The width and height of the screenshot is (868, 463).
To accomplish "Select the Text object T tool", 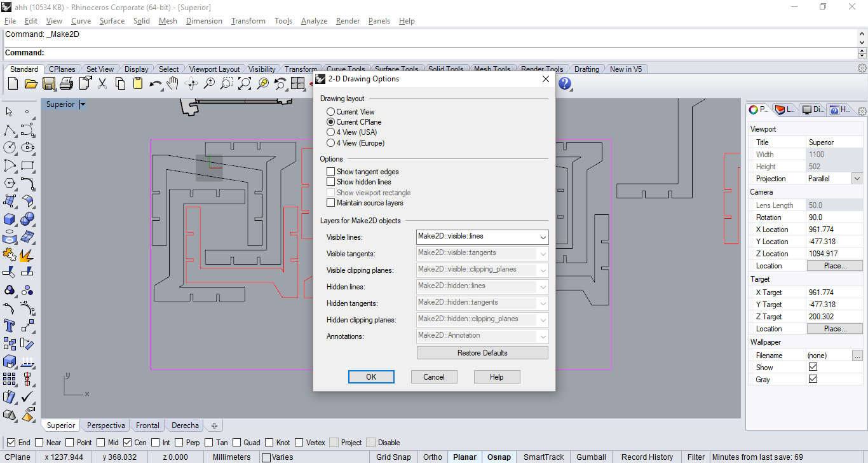I will 10,326.
